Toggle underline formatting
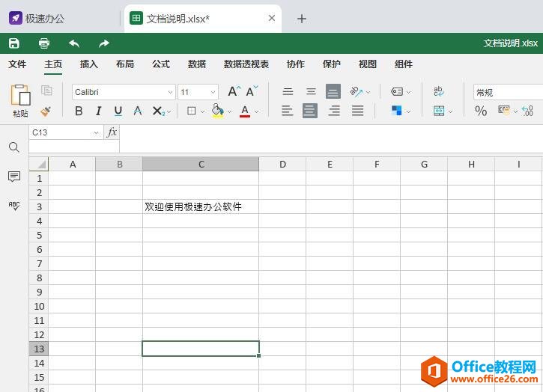543x392 pixels. click(118, 111)
